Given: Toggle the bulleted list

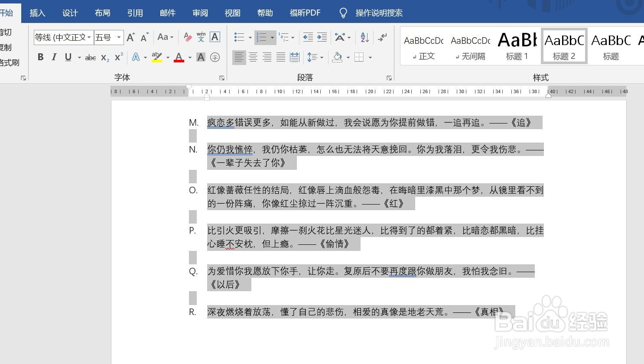Looking at the screenshot, I should [239, 37].
